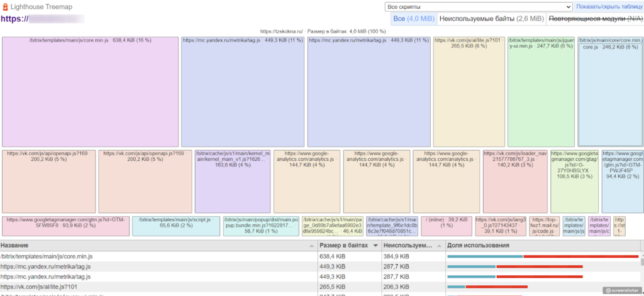Click usage bar in the core.min.js row

(543, 256)
